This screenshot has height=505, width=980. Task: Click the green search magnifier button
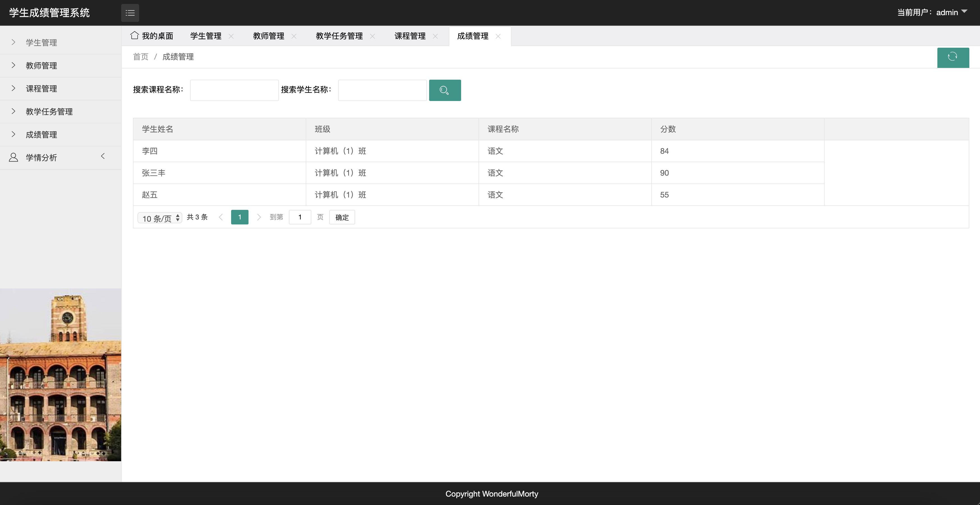(x=444, y=90)
